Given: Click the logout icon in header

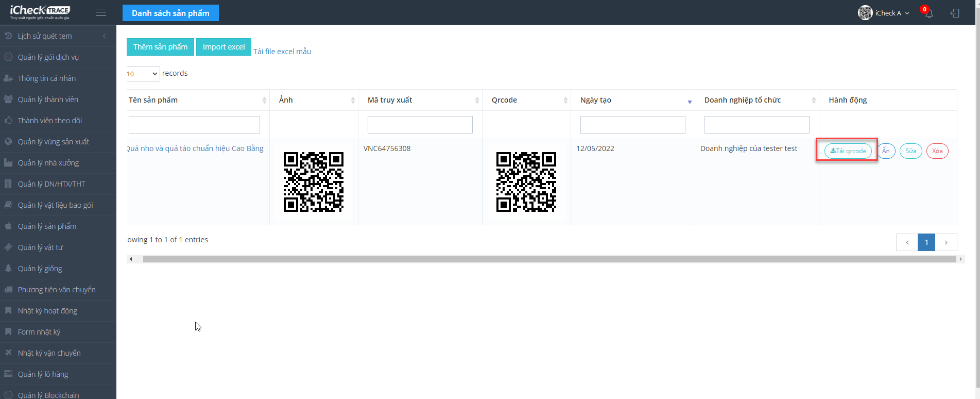Looking at the screenshot, I should pyautogui.click(x=955, y=13).
